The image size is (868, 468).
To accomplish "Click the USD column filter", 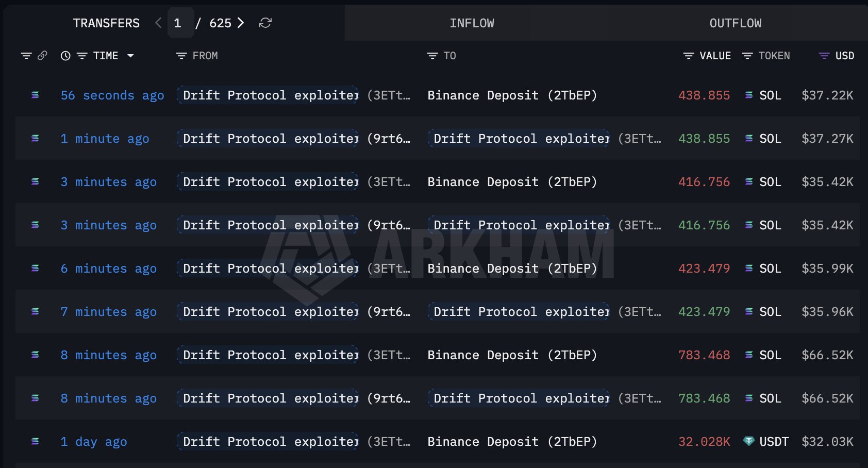I will (x=824, y=56).
